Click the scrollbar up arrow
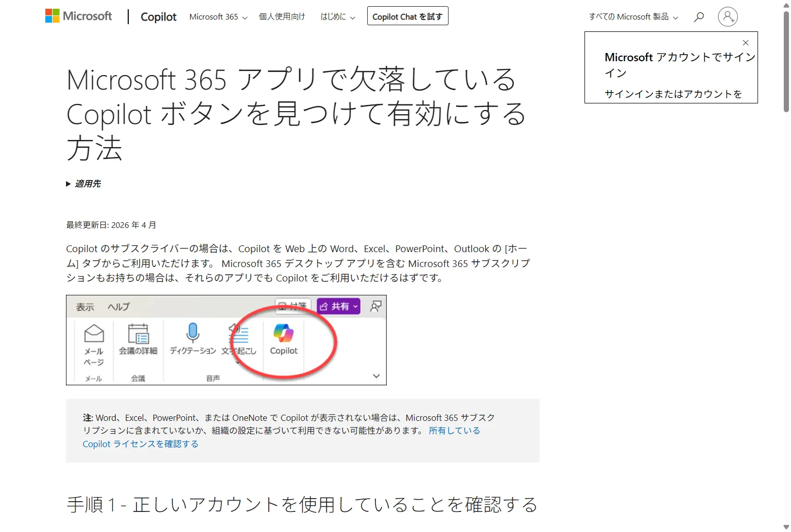This screenshot has height=532, width=791. (x=786, y=5)
